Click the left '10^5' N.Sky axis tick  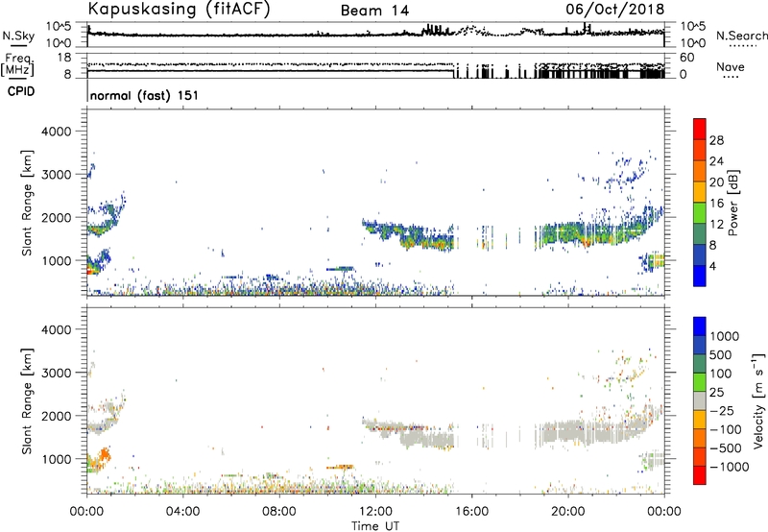tap(59, 26)
